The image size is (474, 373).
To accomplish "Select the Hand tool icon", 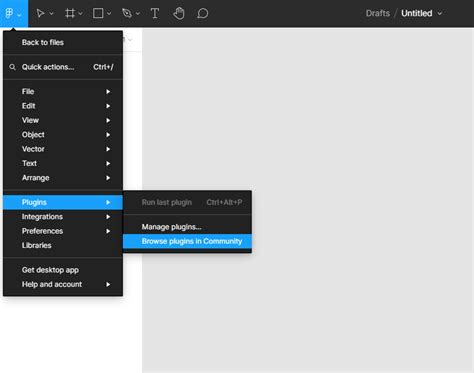I will tap(179, 13).
